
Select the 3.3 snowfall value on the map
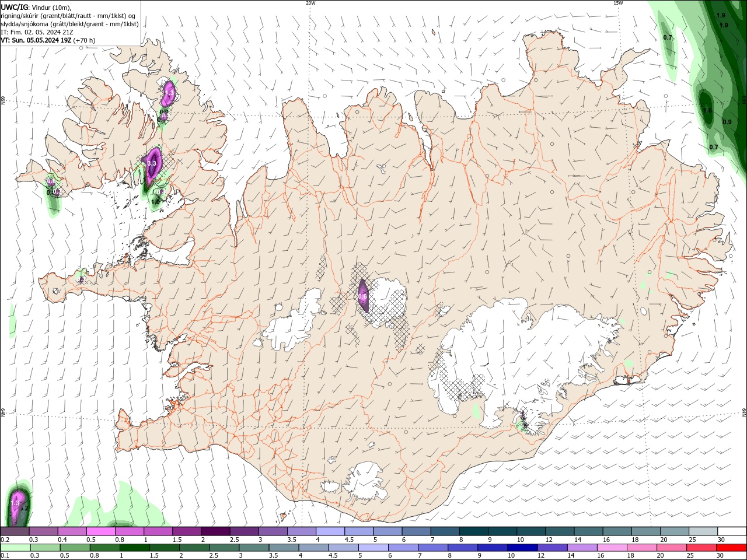coord(152,163)
